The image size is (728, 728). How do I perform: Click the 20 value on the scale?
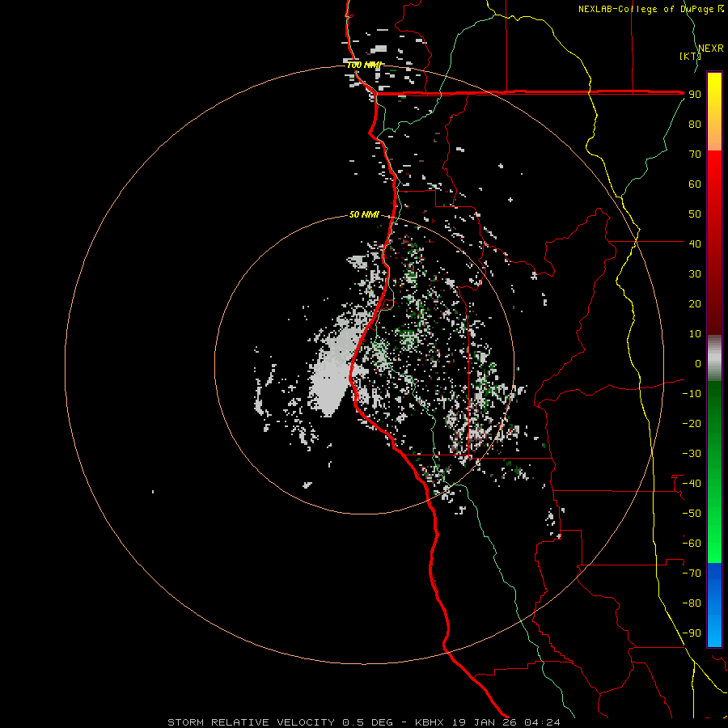point(695,303)
